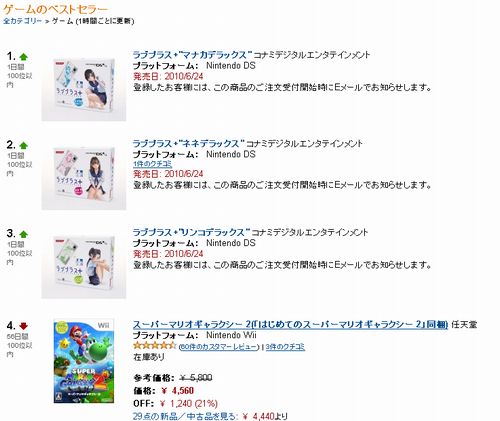Open the スーパーマリオギャラクシー 2 title link
Viewport: 500px width, 421px height.
(290, 324)
